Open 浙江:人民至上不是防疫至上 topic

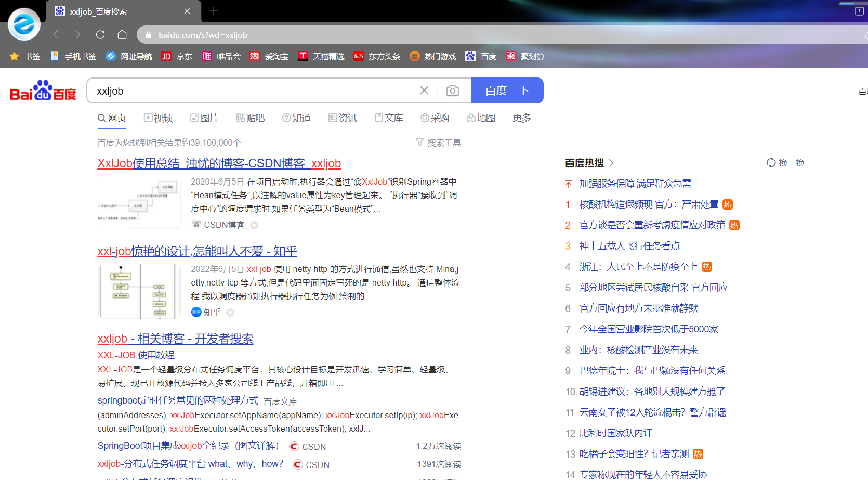pyautogui.click(x=638, y=267)
